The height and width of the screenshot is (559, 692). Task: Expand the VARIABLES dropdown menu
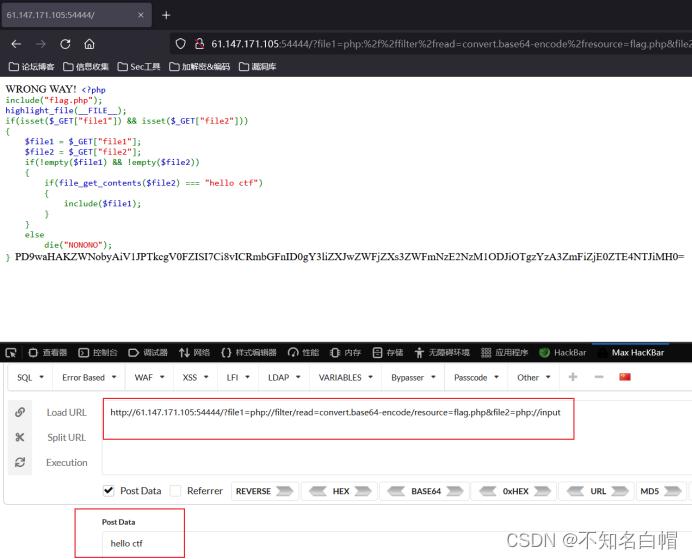tap(346, 378)
